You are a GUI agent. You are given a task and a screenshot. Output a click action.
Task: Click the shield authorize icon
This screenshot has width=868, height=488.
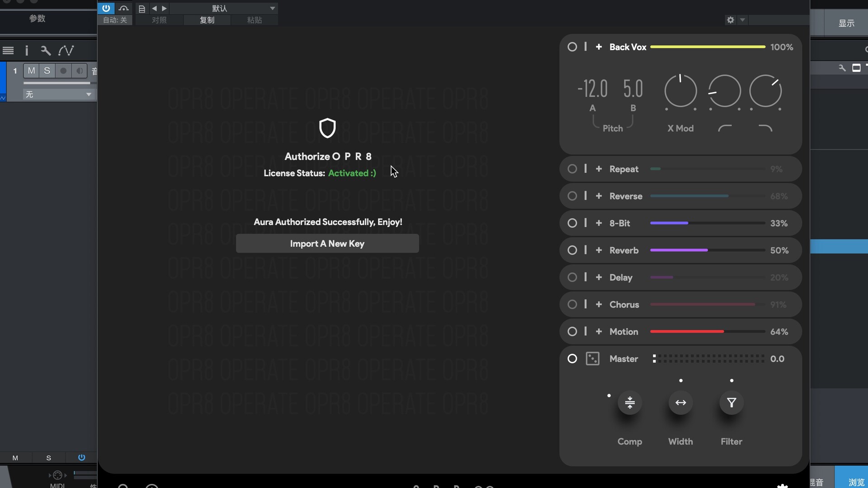point(327,128)
